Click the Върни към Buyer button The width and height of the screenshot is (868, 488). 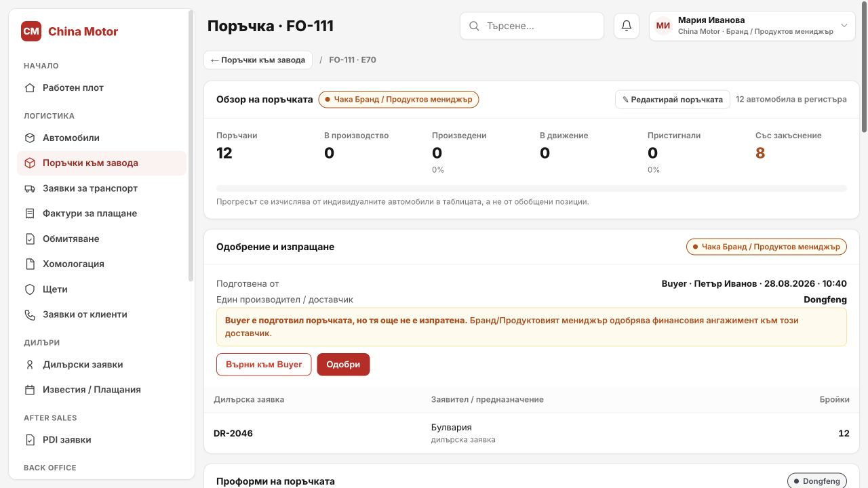point(264,365)
